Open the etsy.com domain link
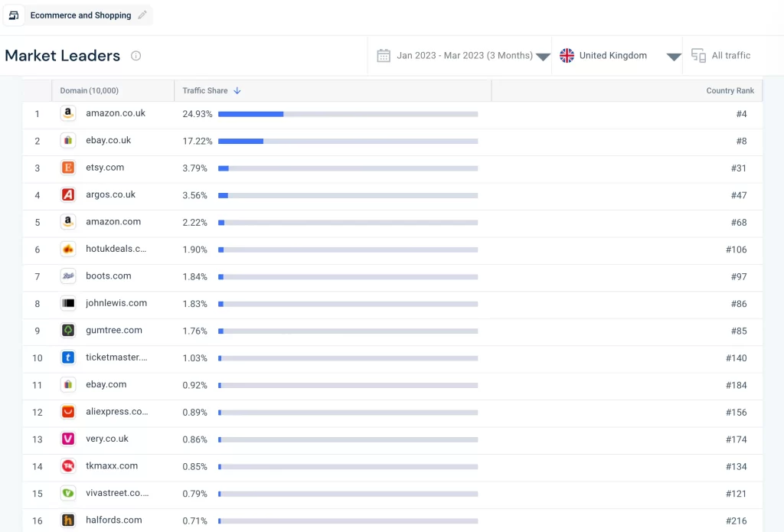 tap(105, 167)
